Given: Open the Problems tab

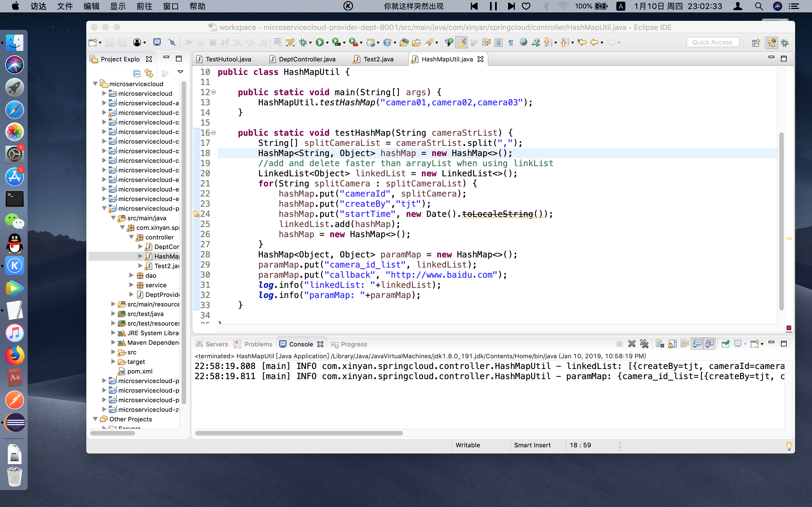Looking at the screenshot, I should click(258, 344).
